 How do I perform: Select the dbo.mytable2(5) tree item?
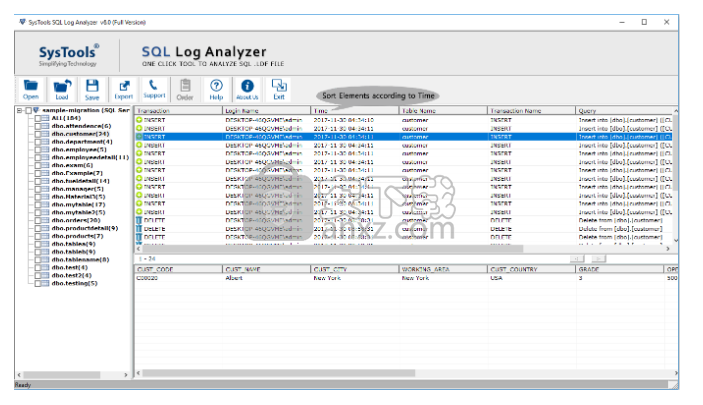click(x=78, y=212)
